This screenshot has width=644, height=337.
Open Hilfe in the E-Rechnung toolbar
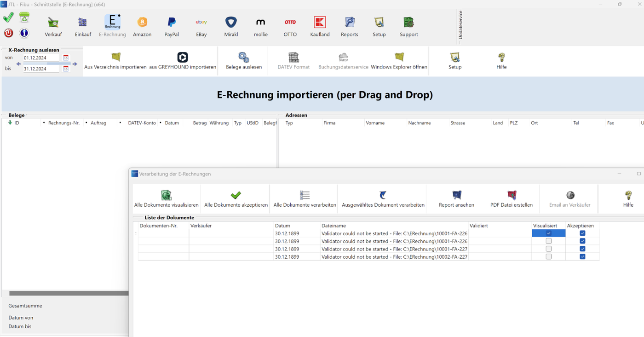(x=501, y=61)
